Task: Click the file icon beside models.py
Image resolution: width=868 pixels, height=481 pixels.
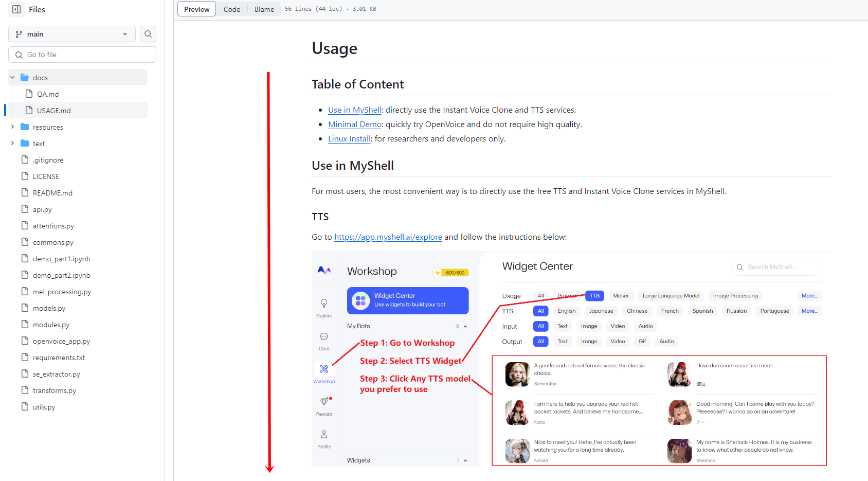Action: pyautogui.click(x=25, y=308)
